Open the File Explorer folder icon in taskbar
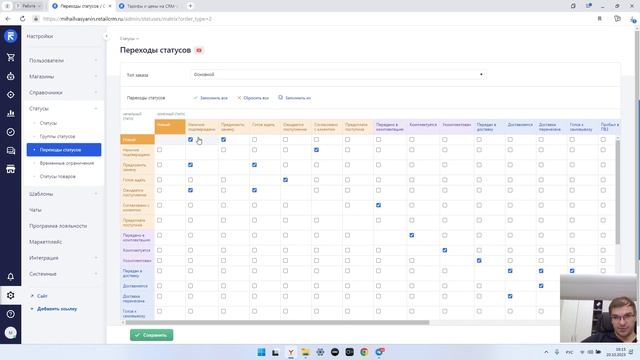 [x=305, y=352]
